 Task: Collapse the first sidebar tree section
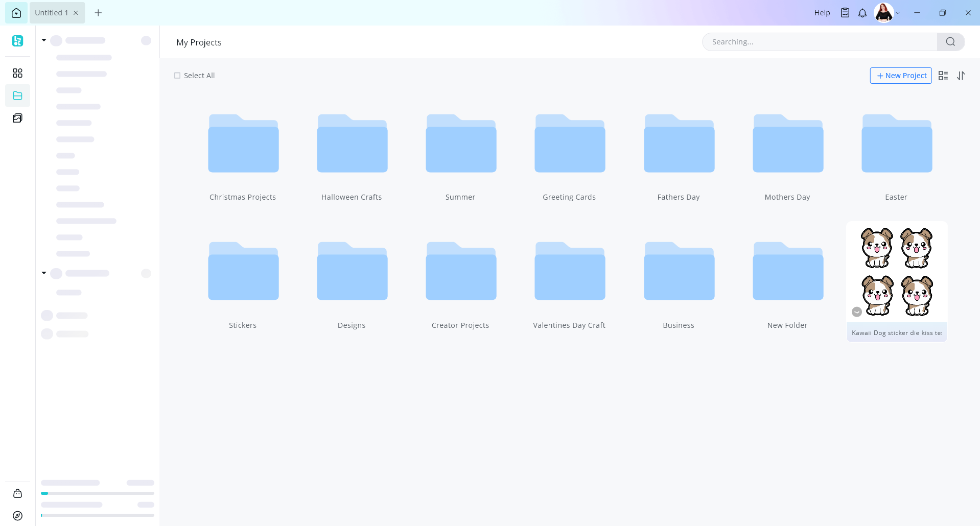[x=44, y=40]
